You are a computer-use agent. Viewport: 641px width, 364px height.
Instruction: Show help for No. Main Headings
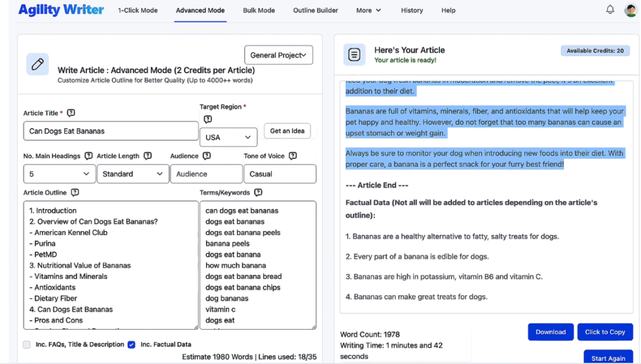(x=88, y=156)
